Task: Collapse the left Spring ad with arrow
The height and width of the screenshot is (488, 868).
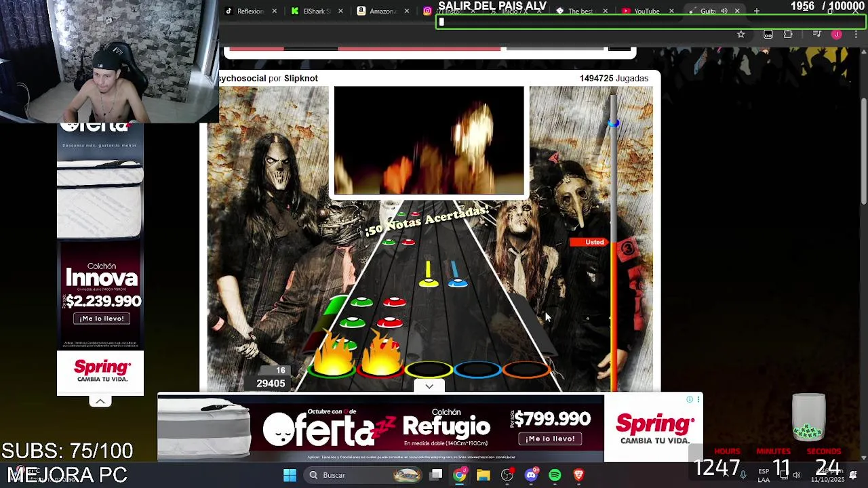Action: click(100, 401)
